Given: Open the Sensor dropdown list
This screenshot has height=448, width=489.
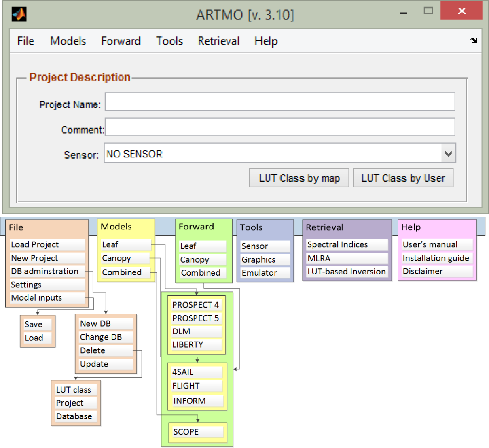Looking at the screenshot, I should (448, 154).
